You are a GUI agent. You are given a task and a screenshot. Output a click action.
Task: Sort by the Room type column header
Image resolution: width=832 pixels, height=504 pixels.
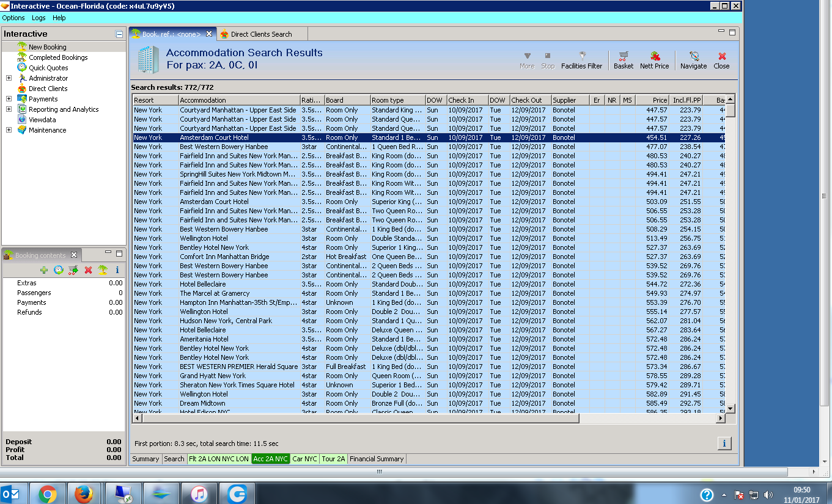pos(398,100)
